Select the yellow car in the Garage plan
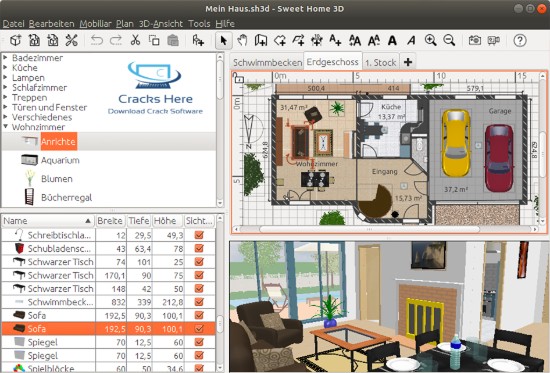550x373 pixels. pos(455,143)
